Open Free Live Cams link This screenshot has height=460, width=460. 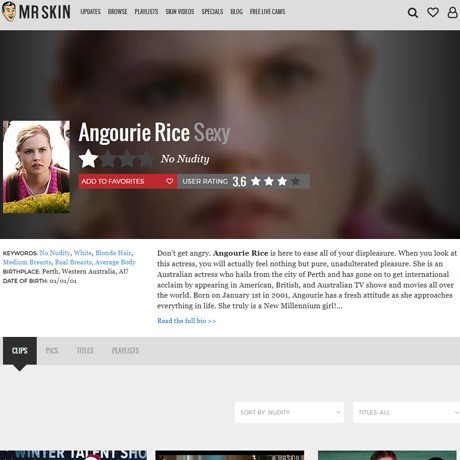(267, 12)
